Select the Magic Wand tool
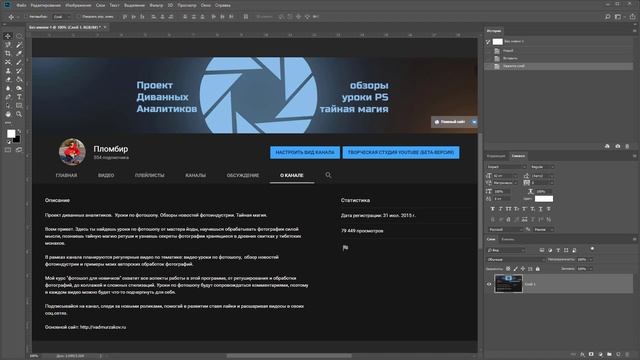Image resolution: width=640 pixels, height=360 pixels. (x=19, y=44)
